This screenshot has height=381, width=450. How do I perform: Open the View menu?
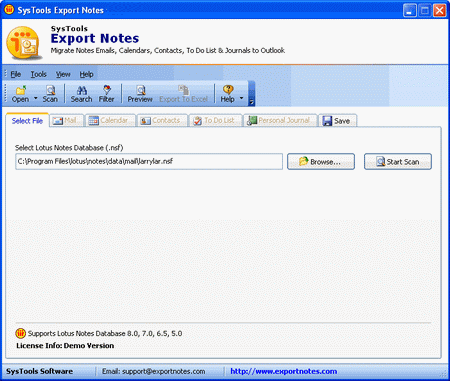[63, 74]
